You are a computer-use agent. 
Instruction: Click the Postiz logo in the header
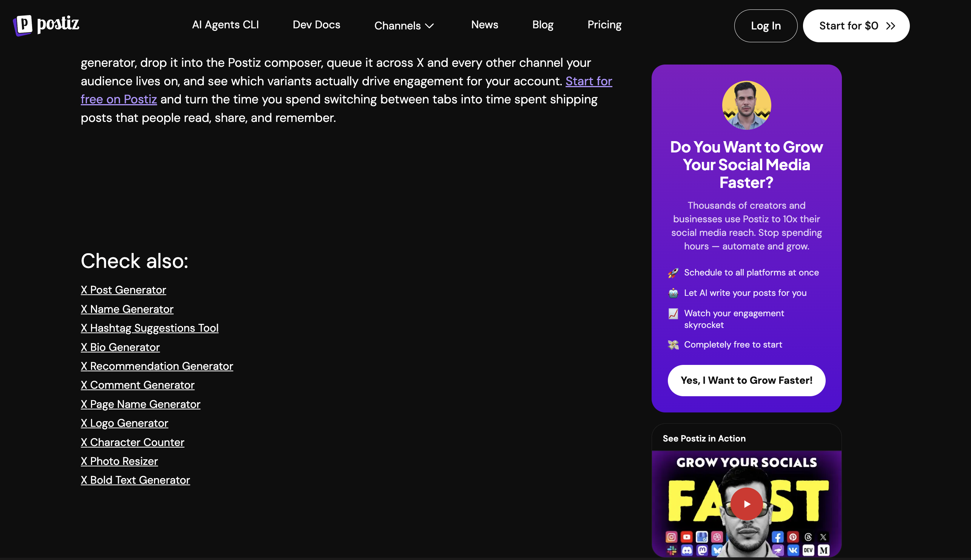[x=46, y=25]
